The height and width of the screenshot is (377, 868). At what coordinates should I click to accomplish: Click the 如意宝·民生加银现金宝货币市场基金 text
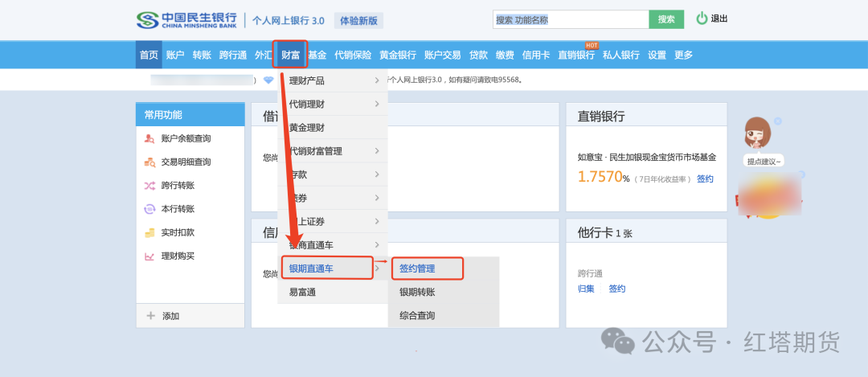647,158
